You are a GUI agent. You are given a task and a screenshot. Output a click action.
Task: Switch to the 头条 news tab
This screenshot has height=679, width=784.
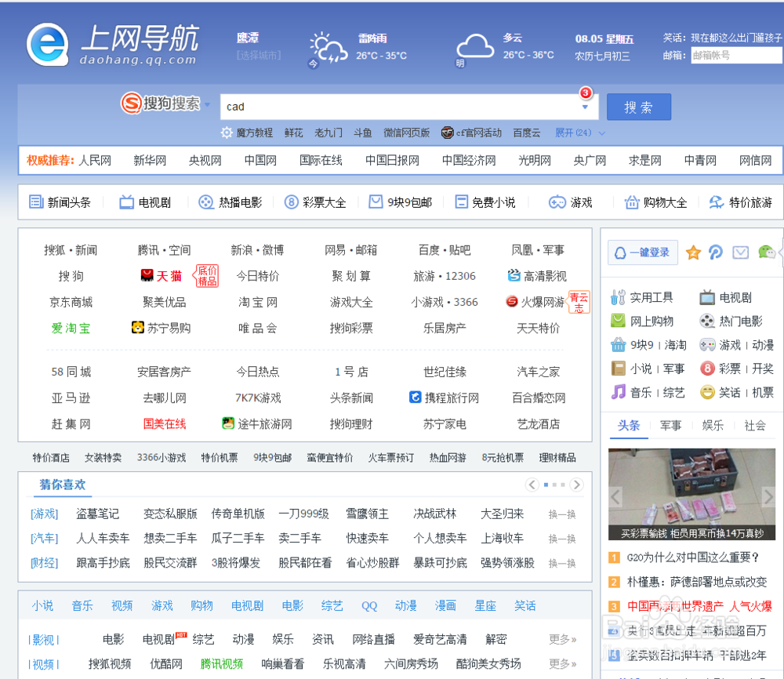coord(629,426)
